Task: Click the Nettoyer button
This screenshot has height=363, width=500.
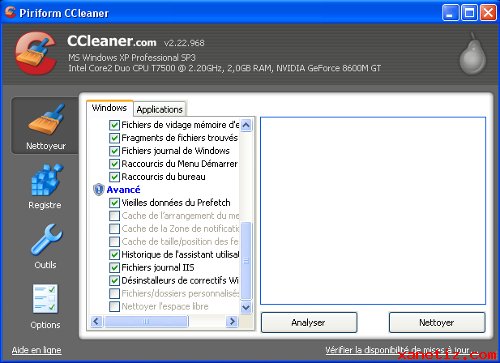Action: coord(437,322)
